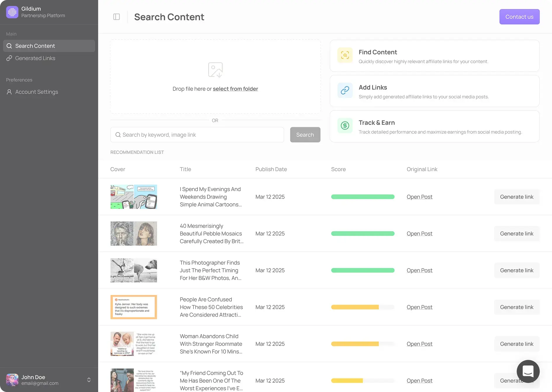Click the Find Content scan icon
Image resolution: width=552 pixels, height=392 pixels.
[345, 55]
